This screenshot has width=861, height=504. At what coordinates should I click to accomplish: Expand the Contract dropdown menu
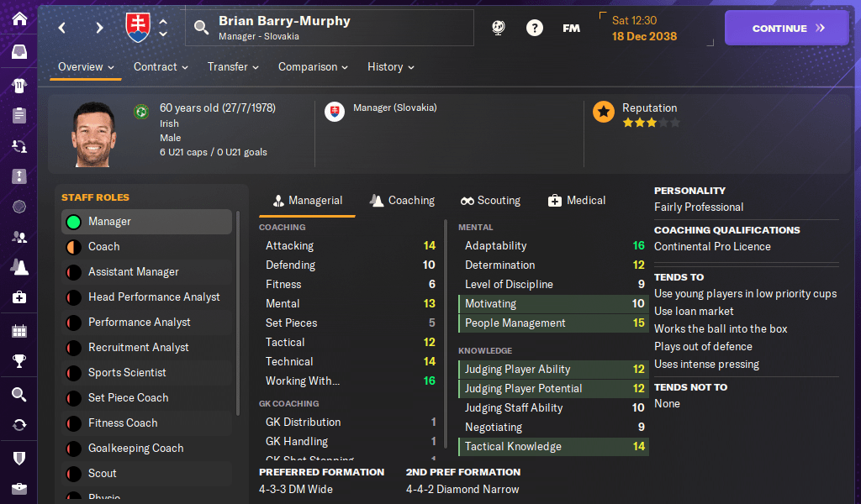pos(161,67)
